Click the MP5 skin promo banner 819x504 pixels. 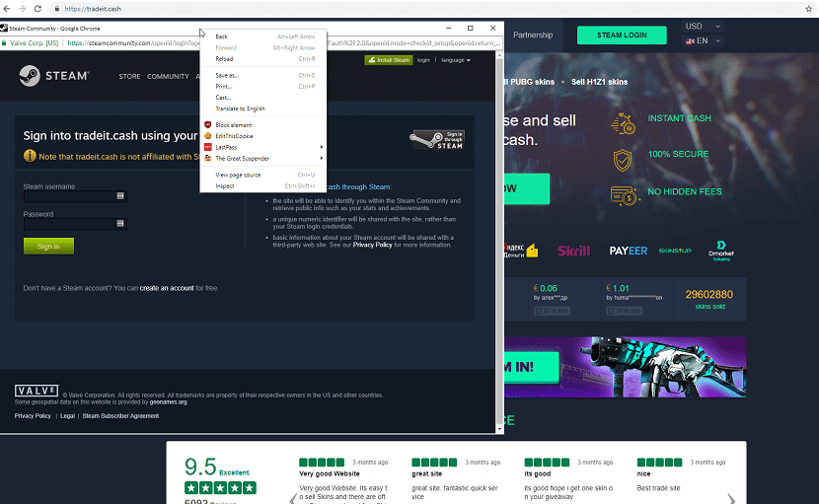pos(626,367)
